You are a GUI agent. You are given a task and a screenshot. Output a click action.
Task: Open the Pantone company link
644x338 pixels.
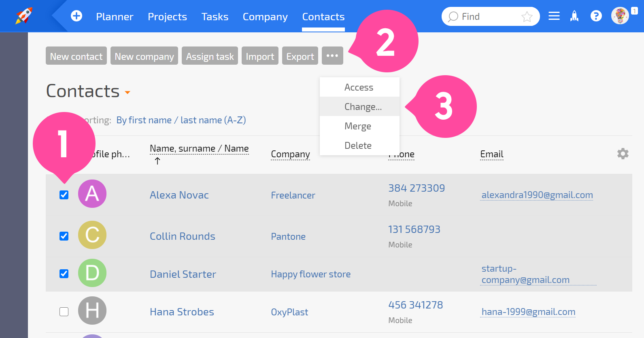288,237
